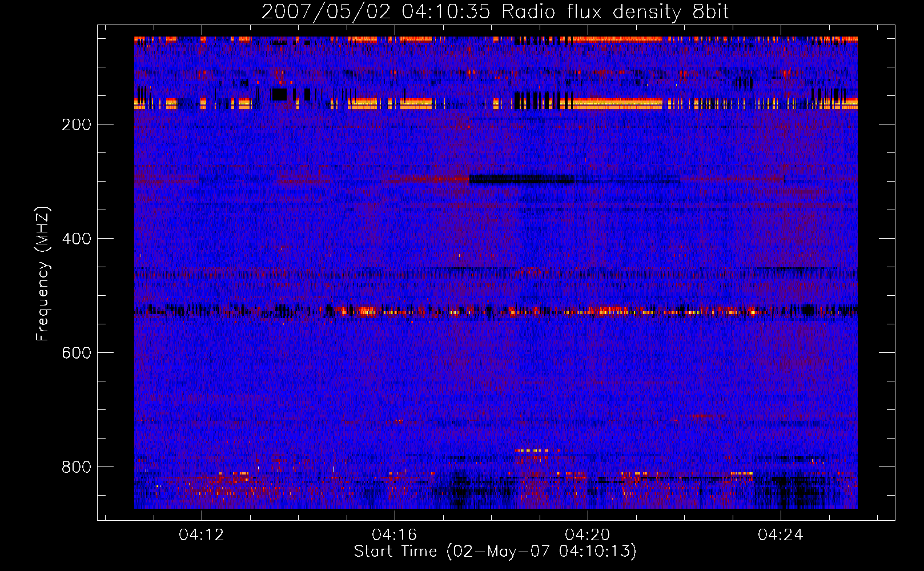Click the long black dropout bar near 300 MHz

coord(521,179)
